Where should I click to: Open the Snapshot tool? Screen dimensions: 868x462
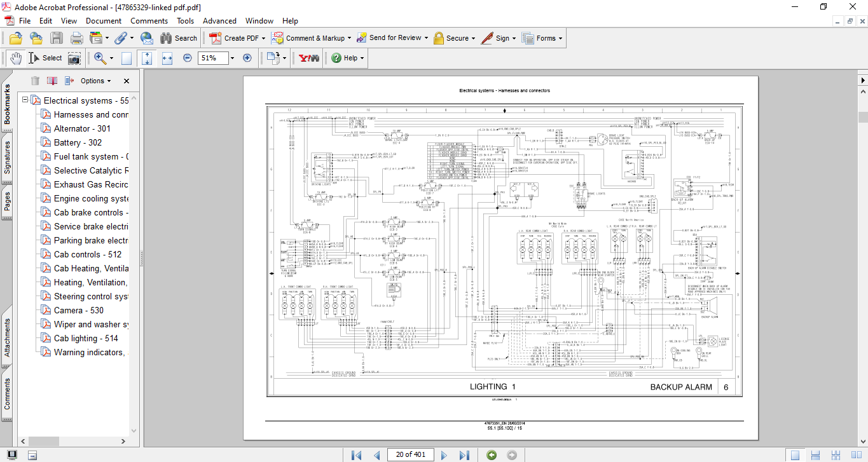coord(74,58)
